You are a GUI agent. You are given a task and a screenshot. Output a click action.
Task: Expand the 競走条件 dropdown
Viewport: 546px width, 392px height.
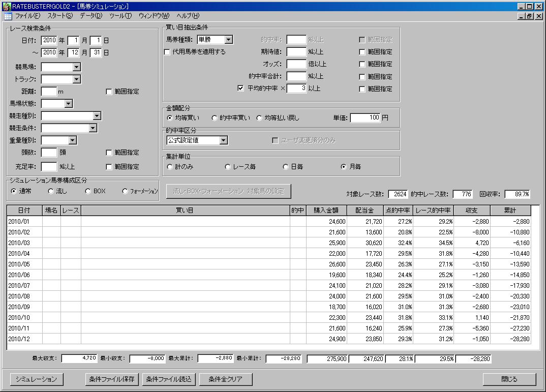93,128
